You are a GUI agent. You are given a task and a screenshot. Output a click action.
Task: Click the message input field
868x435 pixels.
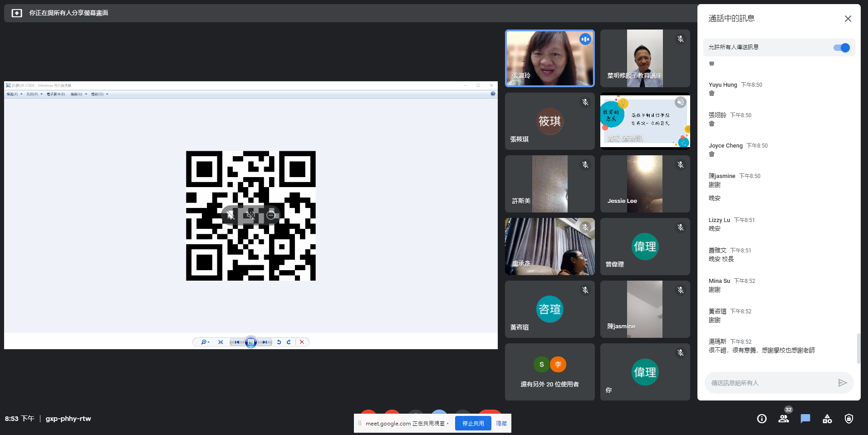pos(771,383)
